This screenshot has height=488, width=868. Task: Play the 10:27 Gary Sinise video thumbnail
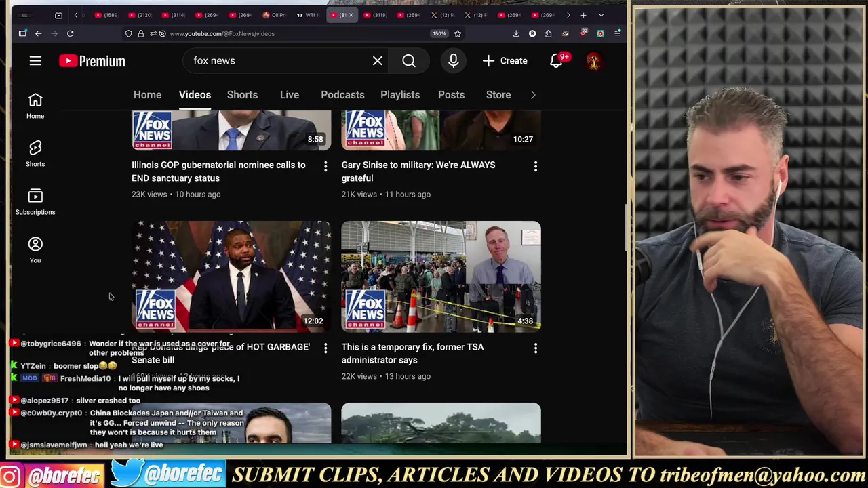441,131
